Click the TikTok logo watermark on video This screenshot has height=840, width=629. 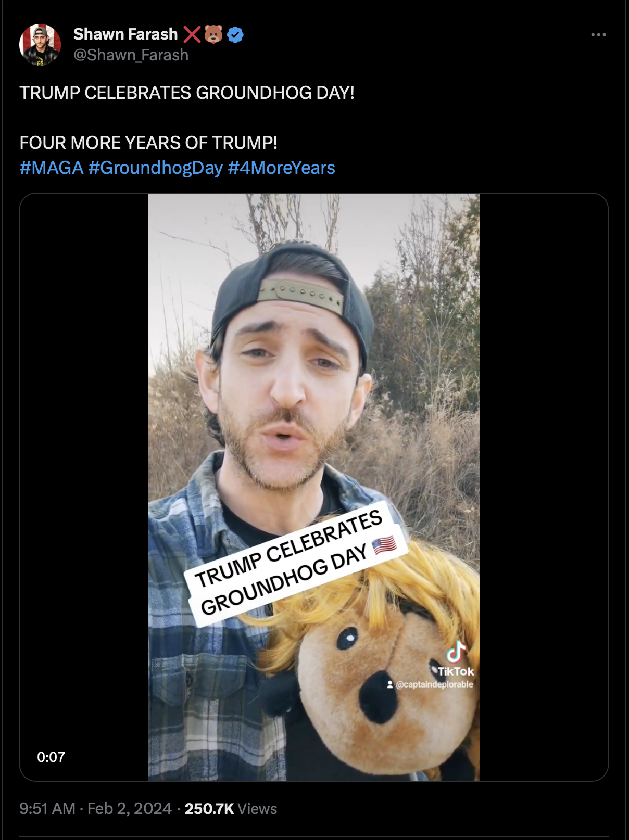click(456, 659)
